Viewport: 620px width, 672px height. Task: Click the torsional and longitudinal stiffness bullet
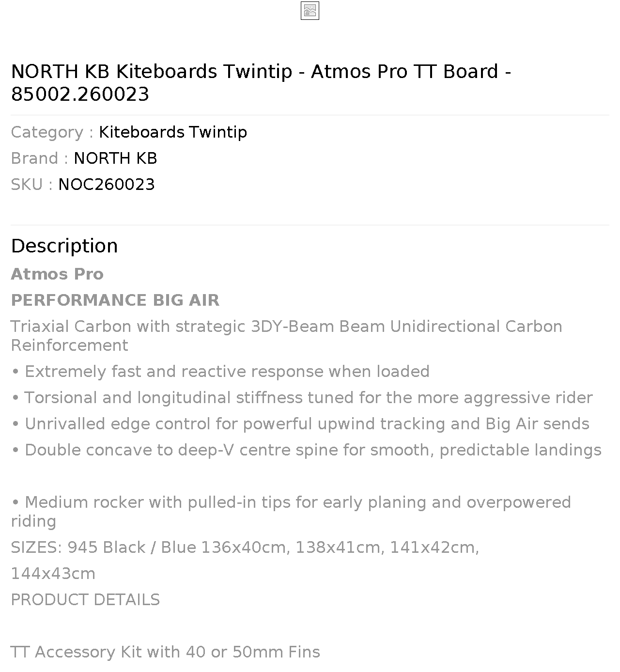pos(302,398)
